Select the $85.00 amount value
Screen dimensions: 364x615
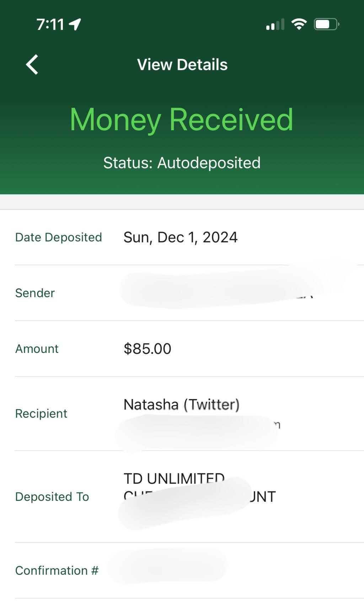[x=147, y=349]
